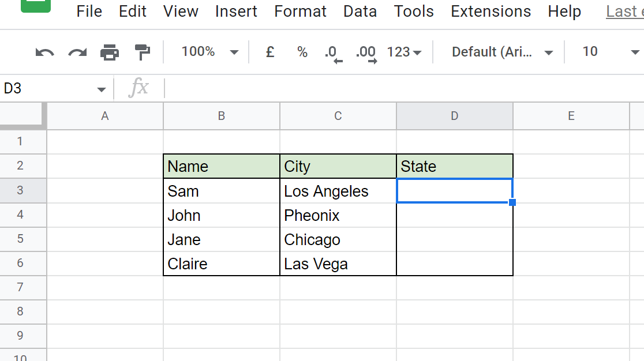
Task: Open the Data menu
Action: point(360,11)
